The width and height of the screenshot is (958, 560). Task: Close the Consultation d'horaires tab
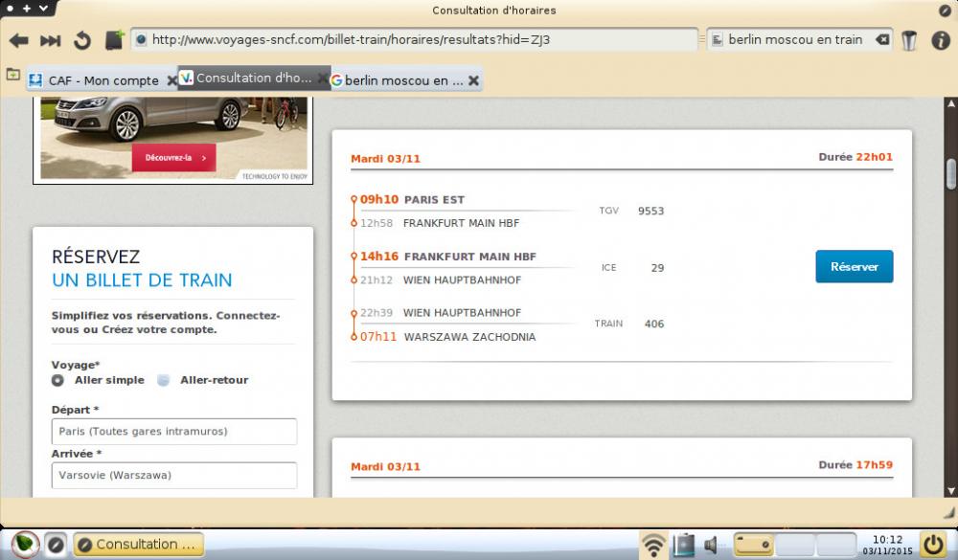click(323, 78)
